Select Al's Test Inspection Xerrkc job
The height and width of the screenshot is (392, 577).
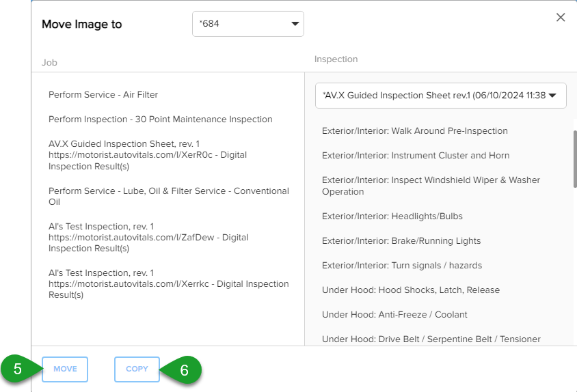[x=169, y=283]
